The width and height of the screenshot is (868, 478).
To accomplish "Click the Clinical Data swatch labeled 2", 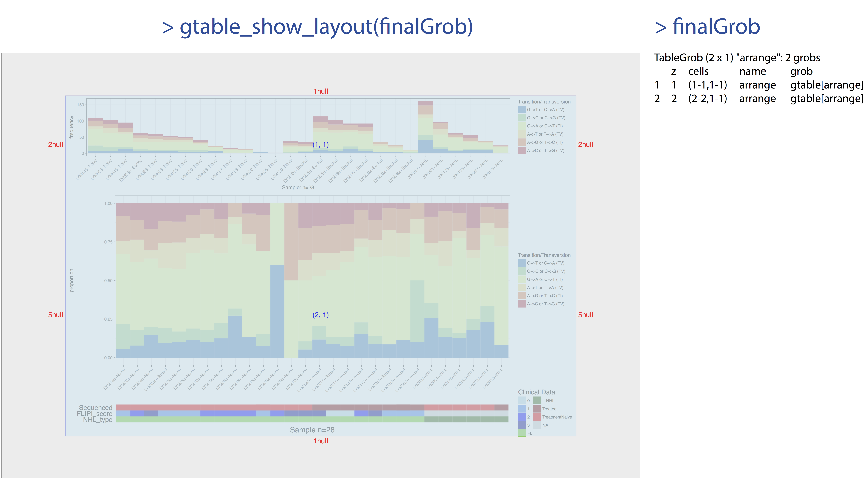I will pos(522,417).
